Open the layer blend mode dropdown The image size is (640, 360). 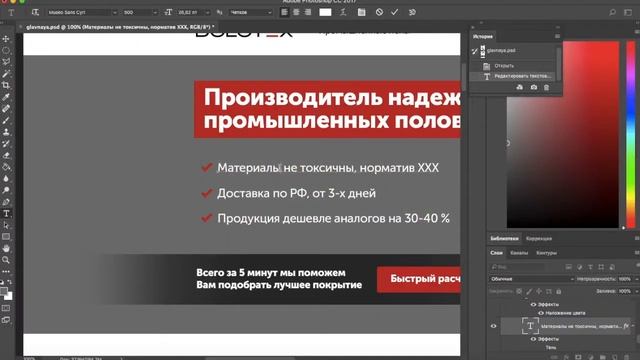click(x=532, y=279)
